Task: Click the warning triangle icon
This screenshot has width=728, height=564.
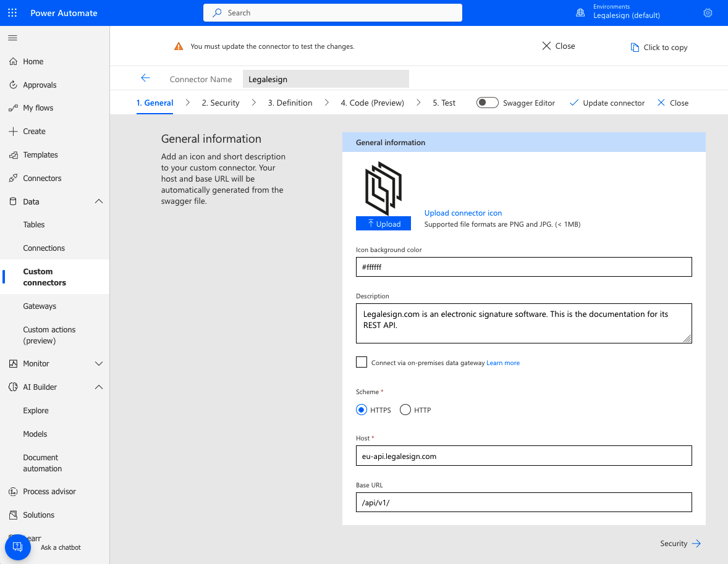Action: 179,46
